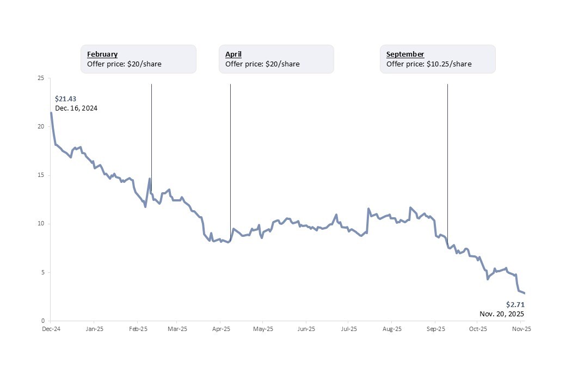Click the Nov. 20, 2025 date label
The height and width of the screenshot is (392, 566).
[x=502, y=314]
